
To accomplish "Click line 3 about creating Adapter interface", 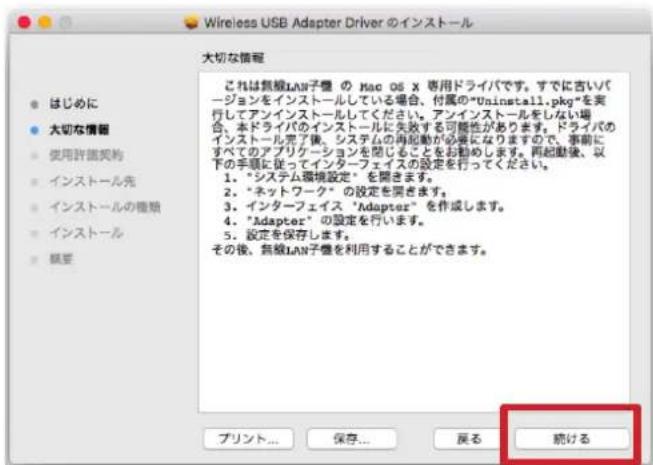I will click(364, 206).
